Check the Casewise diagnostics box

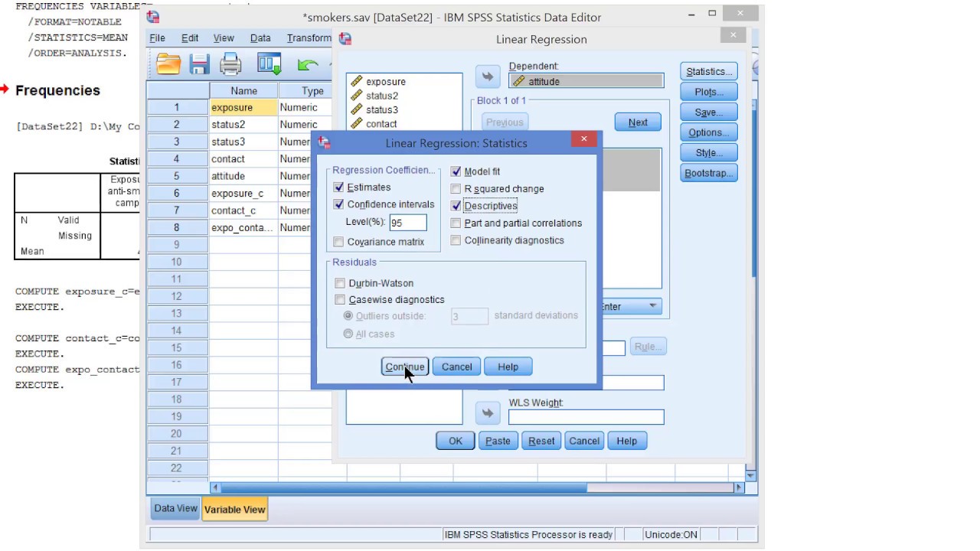[340, 300]
